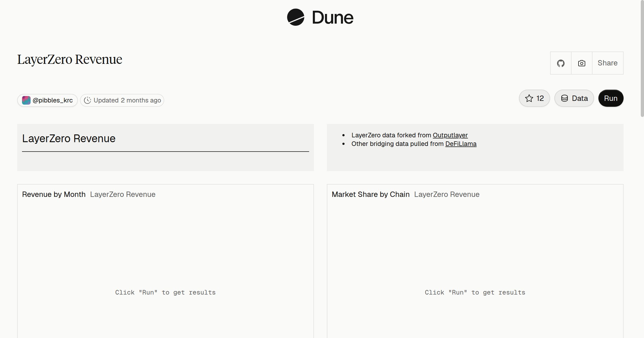Click the Dune logo icon
The width and height of the screenshot is (644, 338).
(295, 17)
